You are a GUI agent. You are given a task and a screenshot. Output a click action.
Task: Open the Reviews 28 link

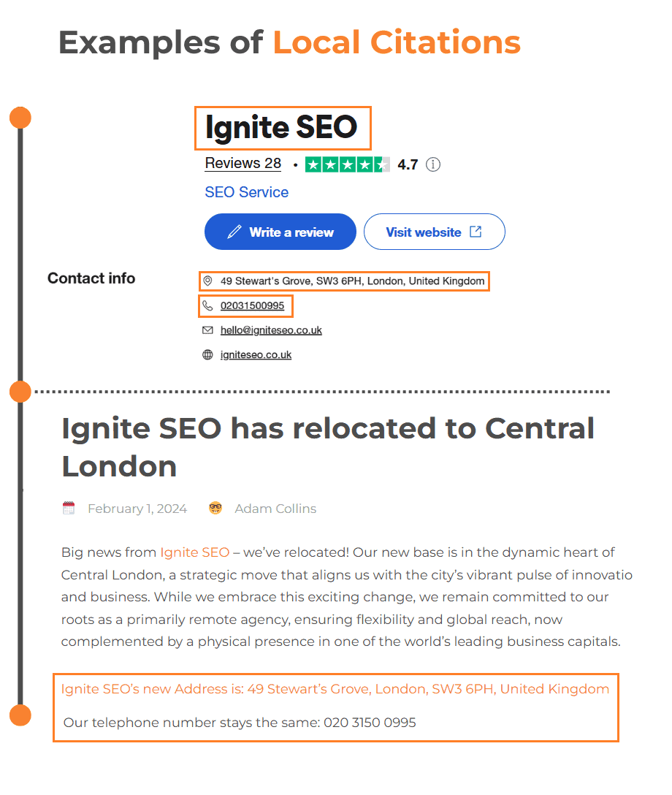(x=243, y=164)
